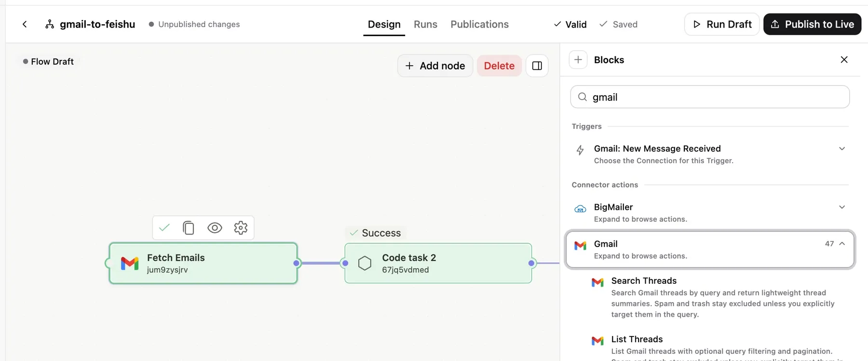Collapse the Gmail connector chevron
This screenshot has width=868, height=361.
(842, 244)
